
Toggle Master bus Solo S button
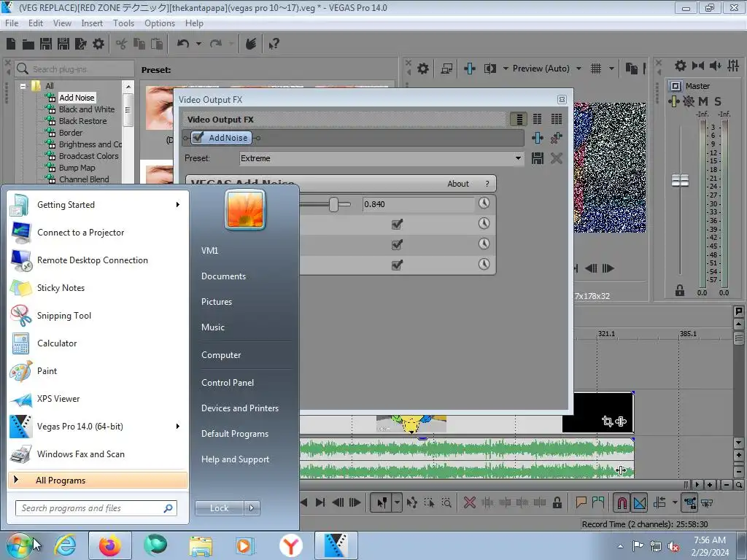[x=718, y=101]
